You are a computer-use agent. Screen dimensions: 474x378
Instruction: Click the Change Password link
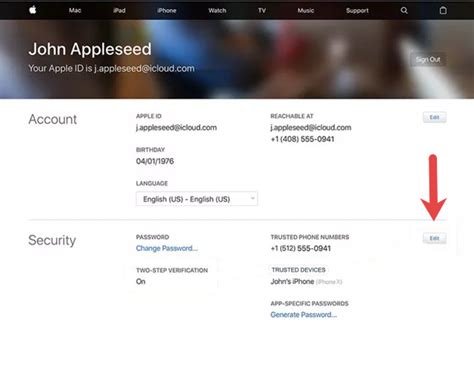167,248
